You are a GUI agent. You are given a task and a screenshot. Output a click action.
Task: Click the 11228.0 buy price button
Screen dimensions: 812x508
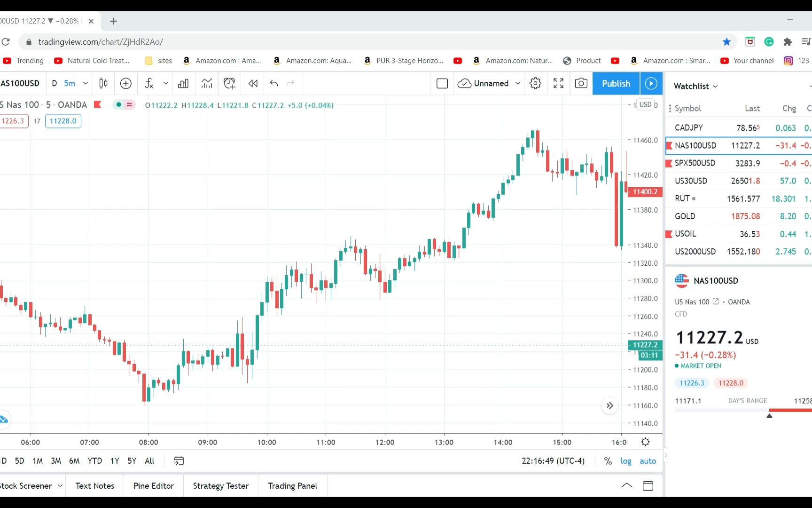[63, 121]
